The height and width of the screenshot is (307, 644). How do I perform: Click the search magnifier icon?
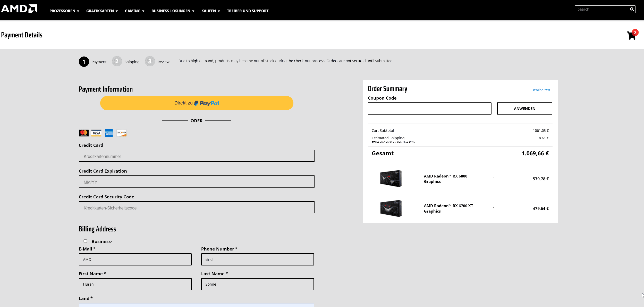(632, 9)
